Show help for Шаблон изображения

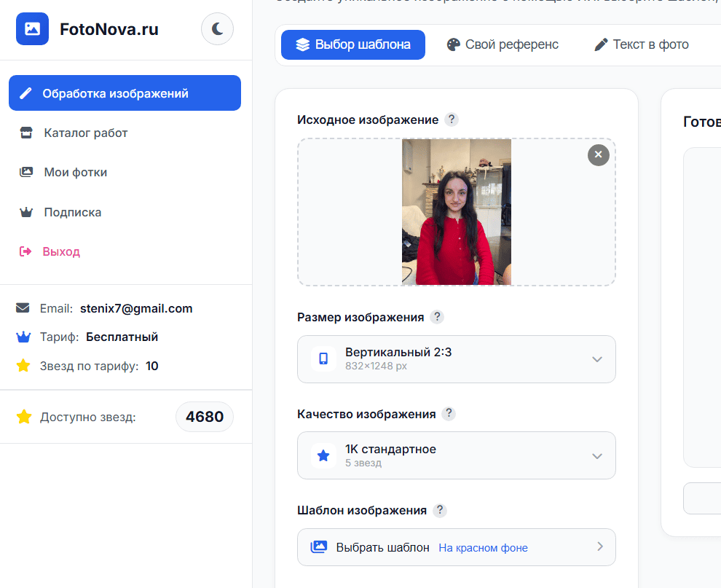[439, 510]
